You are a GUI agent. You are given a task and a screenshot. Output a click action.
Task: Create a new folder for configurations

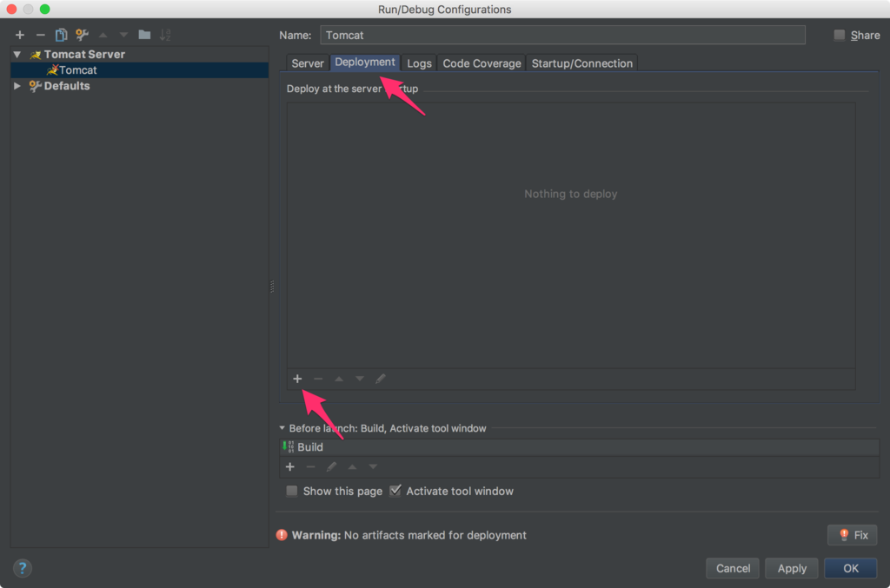[x=145, y=35]
